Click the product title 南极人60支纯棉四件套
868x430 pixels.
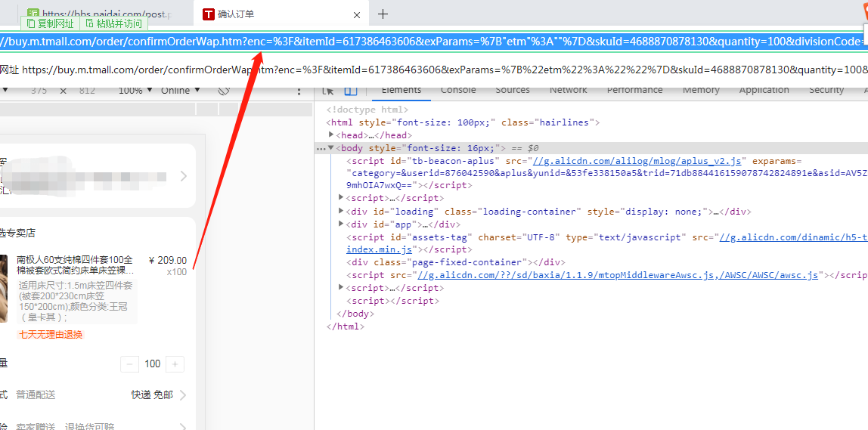pos(75,266)
